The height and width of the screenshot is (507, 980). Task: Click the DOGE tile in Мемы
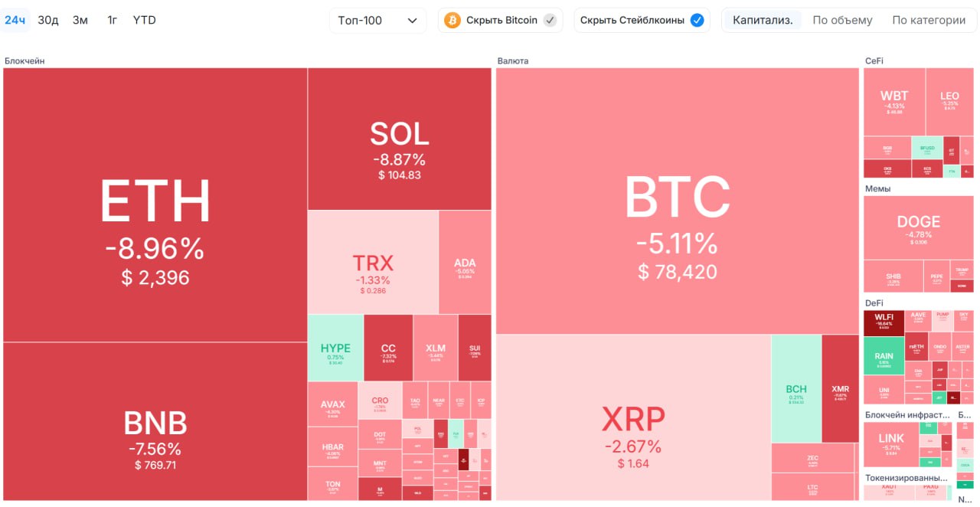[x=918, y=227]
